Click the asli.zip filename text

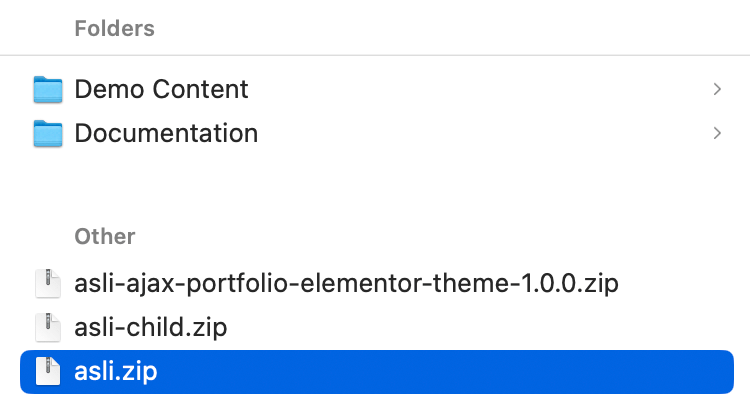coord(116,372)
